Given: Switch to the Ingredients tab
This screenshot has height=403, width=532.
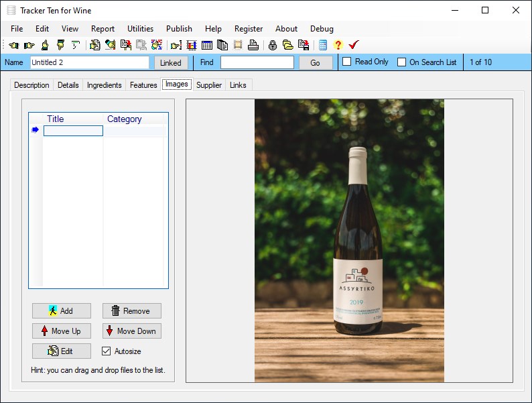Looking at the screenshot, I should click(x=104, y=85).
